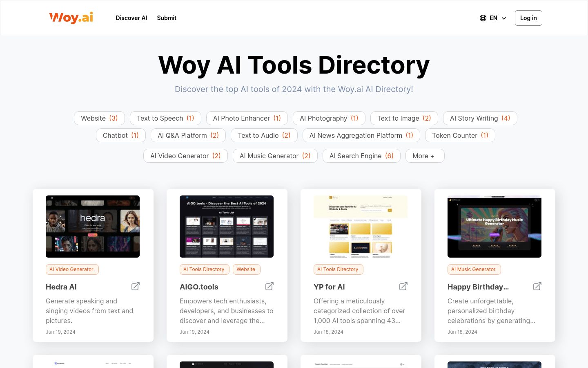The width and height of the screenshot is (588, 368).
Task: Open the Happy Birthday... title link
Action: point(478,287)
